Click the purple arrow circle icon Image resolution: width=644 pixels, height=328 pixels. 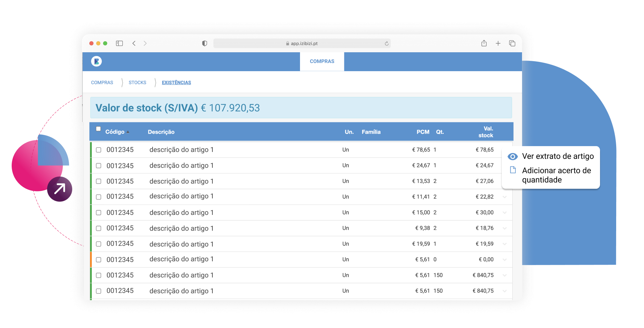(x=60, y=189)
